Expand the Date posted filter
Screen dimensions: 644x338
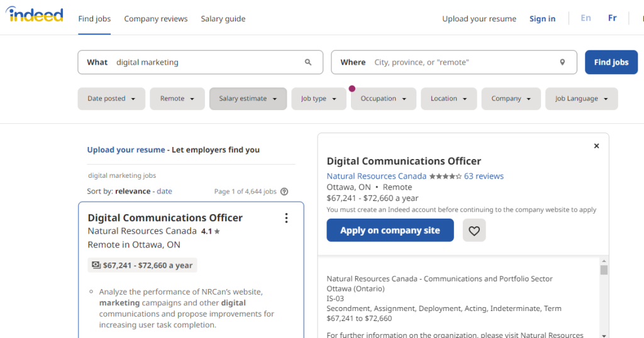[111, 99]
